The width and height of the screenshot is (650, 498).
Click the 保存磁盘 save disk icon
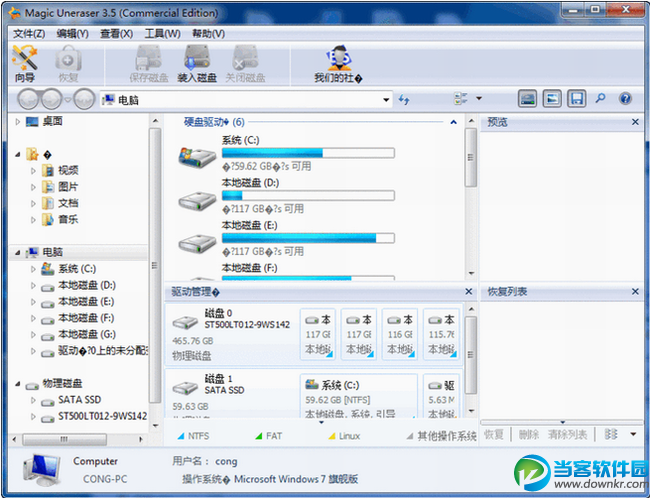[149, 63]
